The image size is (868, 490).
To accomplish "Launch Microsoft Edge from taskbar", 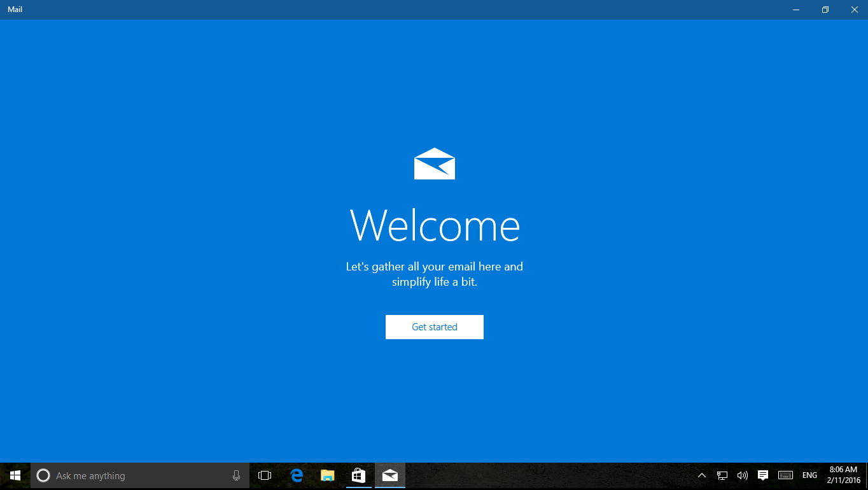I will click(297, 475).
